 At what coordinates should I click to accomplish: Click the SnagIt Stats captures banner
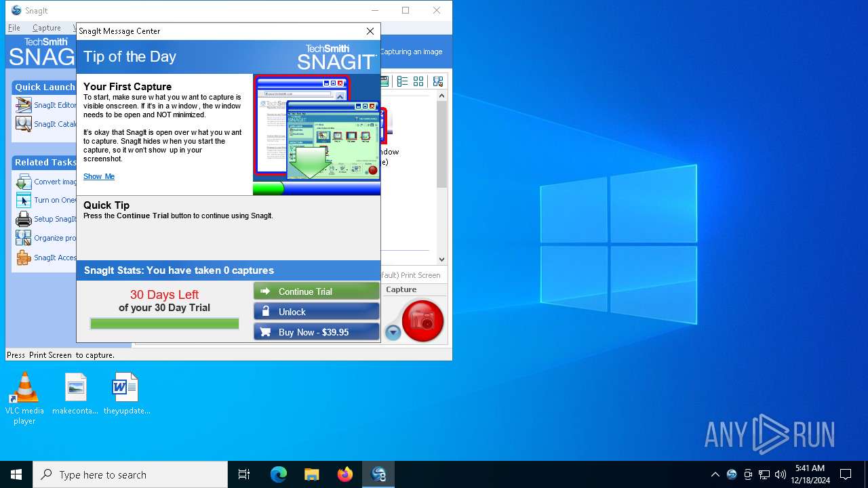click(229, 270)
